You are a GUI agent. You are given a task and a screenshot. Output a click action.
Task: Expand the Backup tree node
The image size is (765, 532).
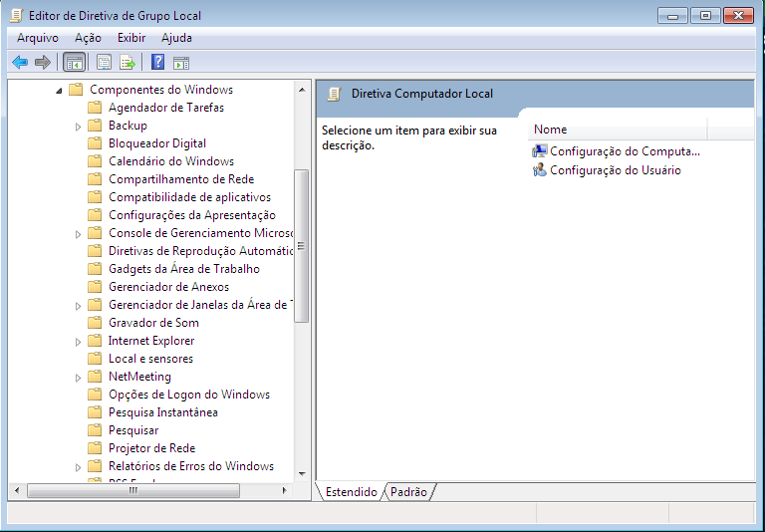78,127
